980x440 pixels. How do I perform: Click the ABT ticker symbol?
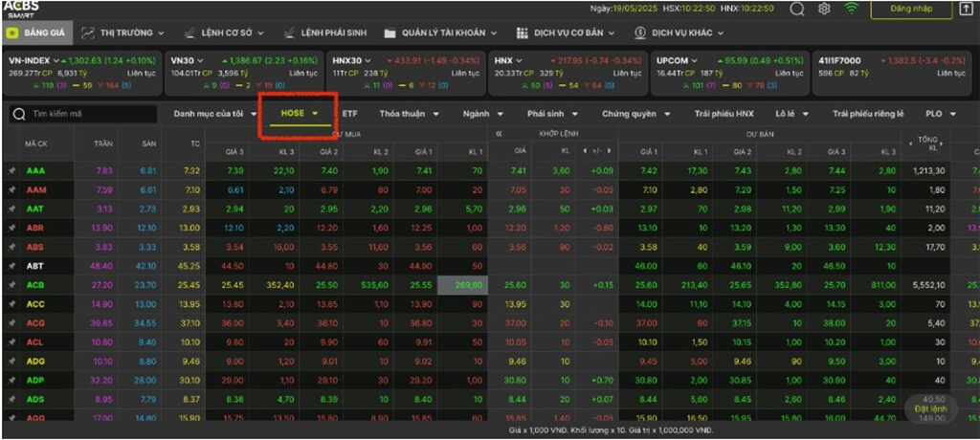pos(35,266)
